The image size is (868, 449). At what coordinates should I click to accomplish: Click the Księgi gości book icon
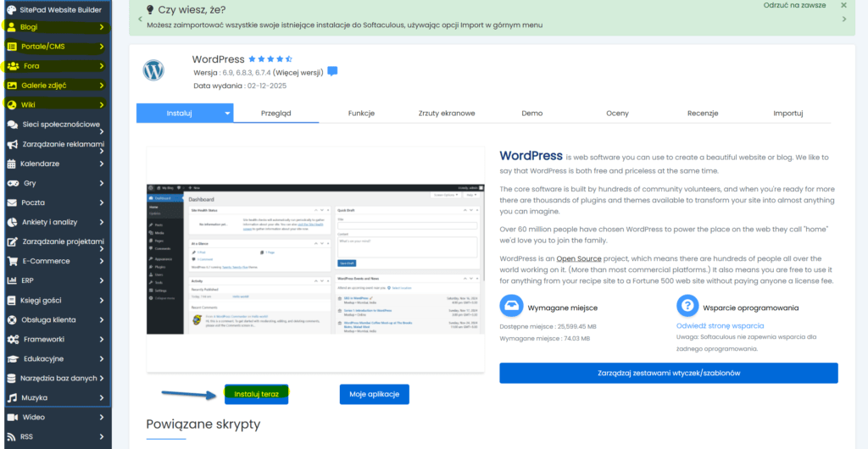[11, 300]
